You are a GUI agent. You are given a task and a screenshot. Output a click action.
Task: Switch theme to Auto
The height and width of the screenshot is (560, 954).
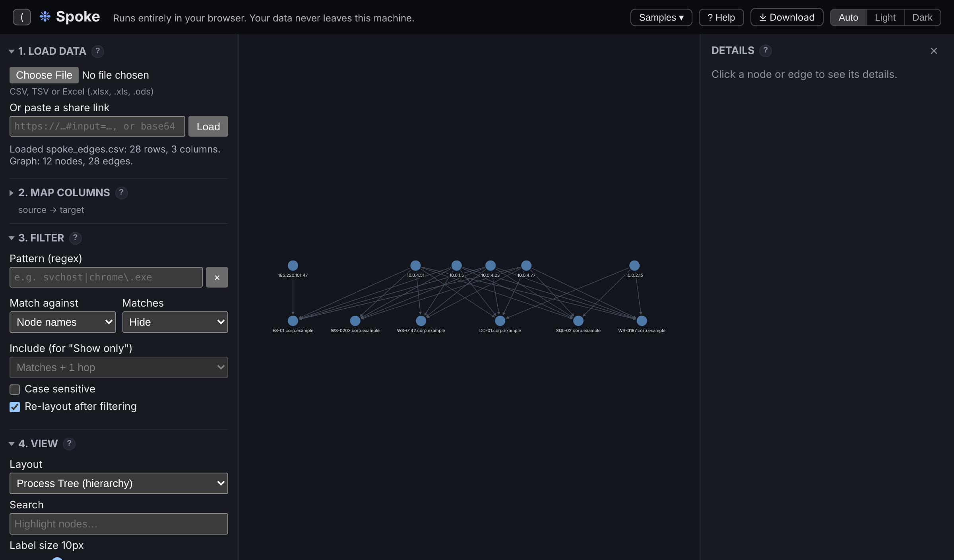[x=848, y=17]
